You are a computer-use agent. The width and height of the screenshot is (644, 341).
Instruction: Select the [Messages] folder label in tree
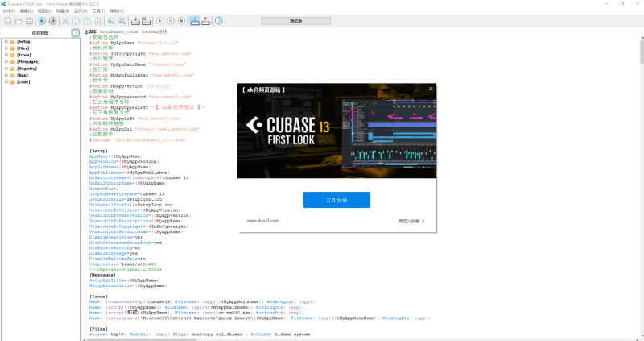pyautogui.click(x=28, y=62)
